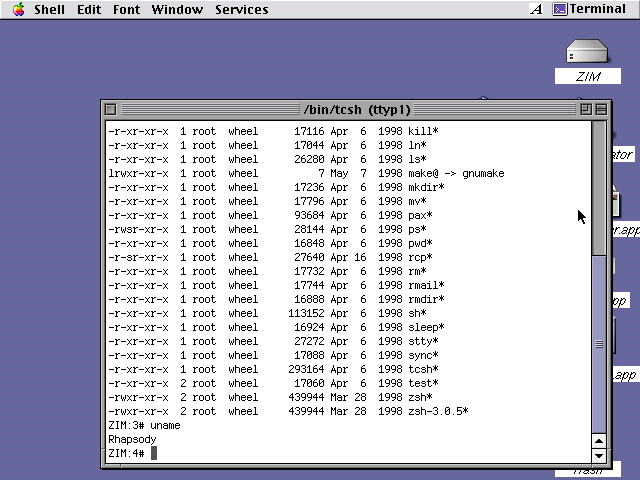Click the rm* file entry
This screenshot has height=480, width=640.
[x=417, y=271]
